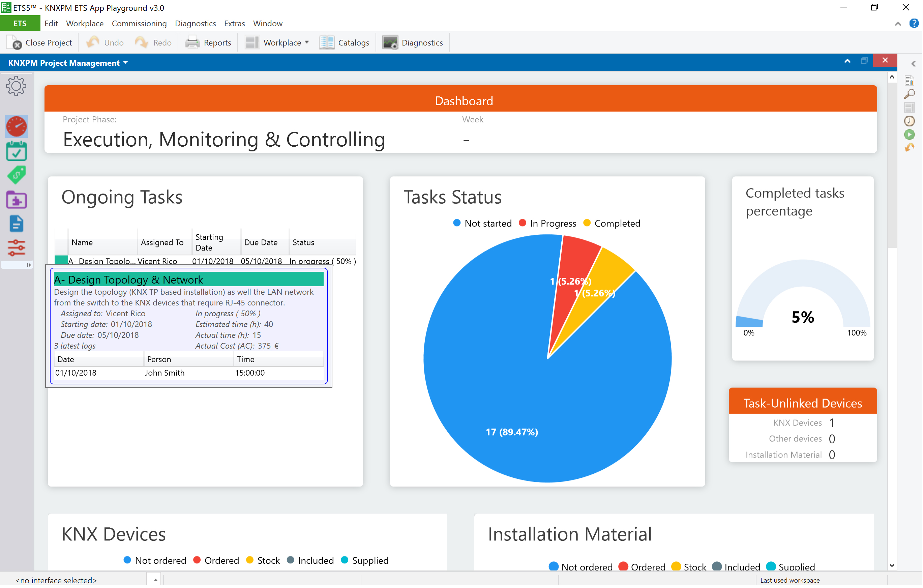Click the Undo toolbar button

pyautogui.click(x=105, y=42)
